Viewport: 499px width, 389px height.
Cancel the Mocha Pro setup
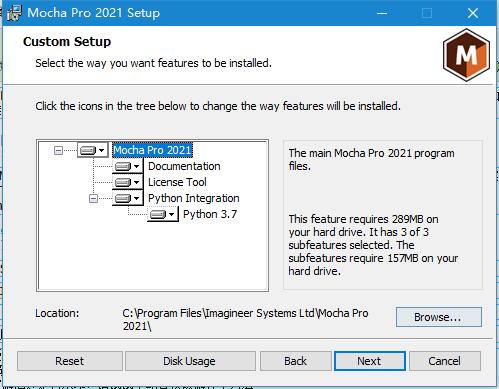point(445,361)
